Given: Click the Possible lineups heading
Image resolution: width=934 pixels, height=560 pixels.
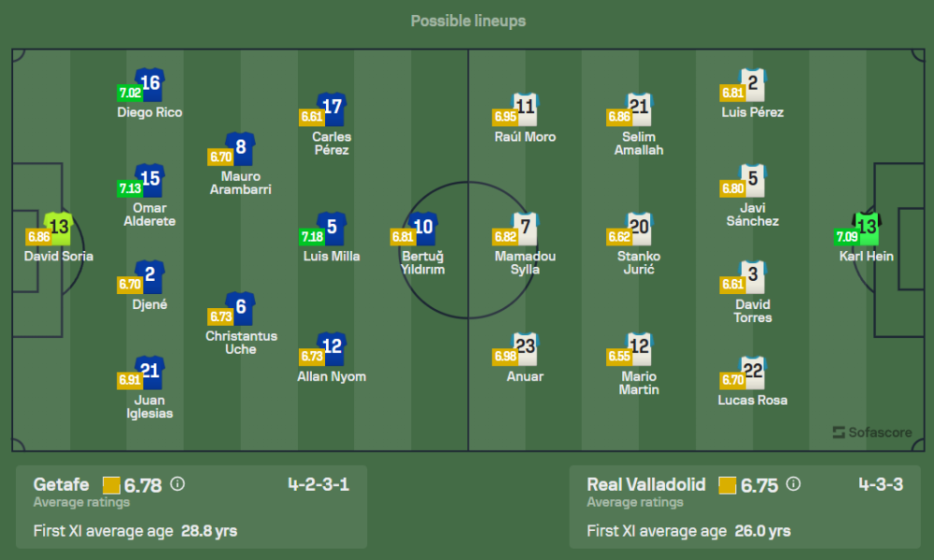Looking at the screenshot, I should pos(468,21).
